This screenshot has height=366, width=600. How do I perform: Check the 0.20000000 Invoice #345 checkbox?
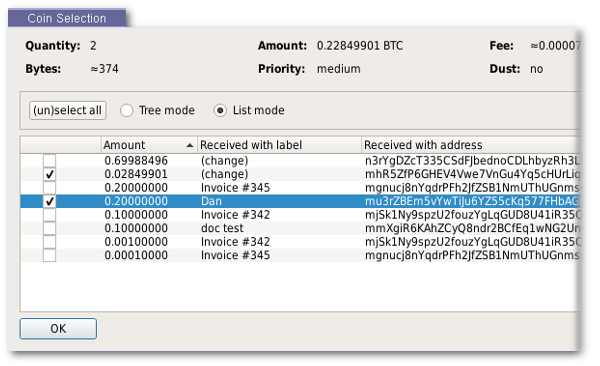coord(49,188)
